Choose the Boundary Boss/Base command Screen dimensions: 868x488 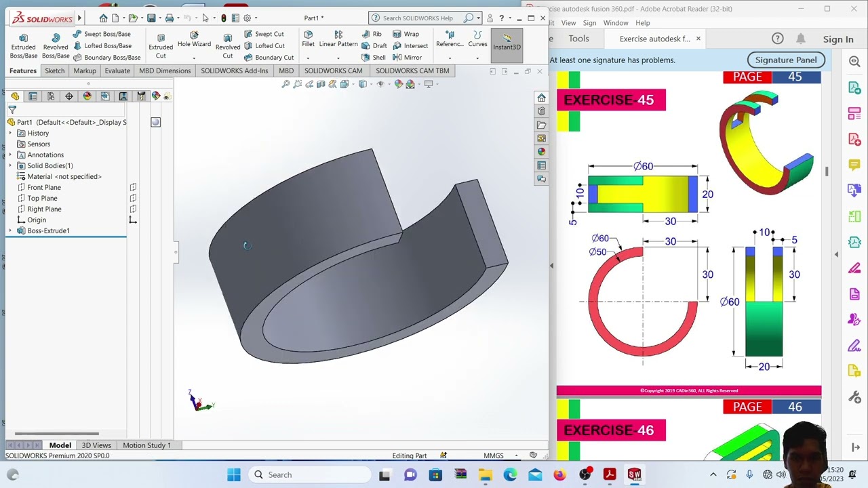[106, 58]
